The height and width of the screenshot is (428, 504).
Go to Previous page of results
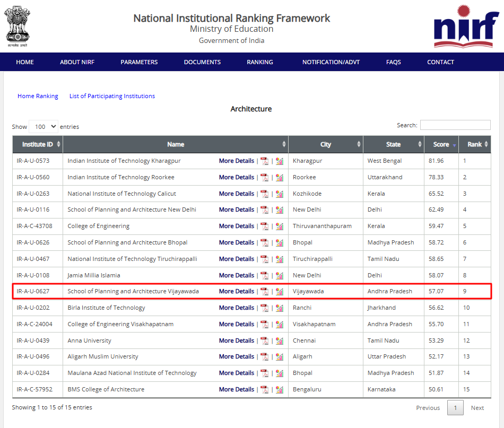point(428,408)
